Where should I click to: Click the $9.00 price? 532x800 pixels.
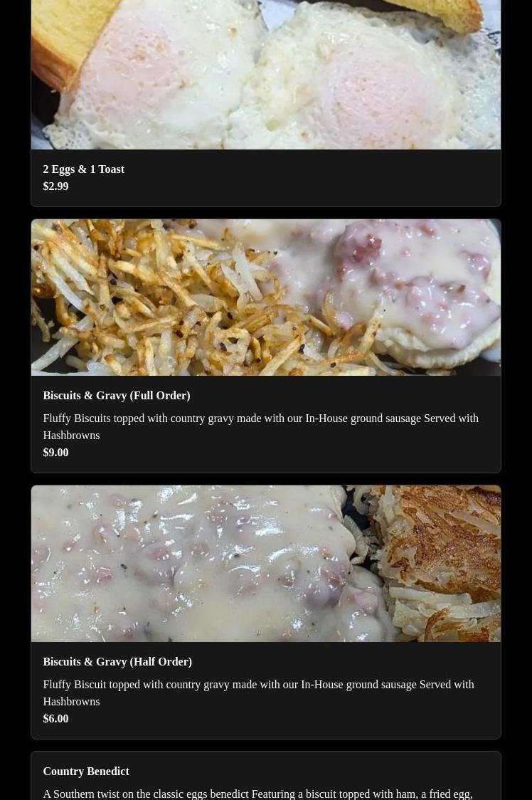pyautogui.click(x=55, y=453)
